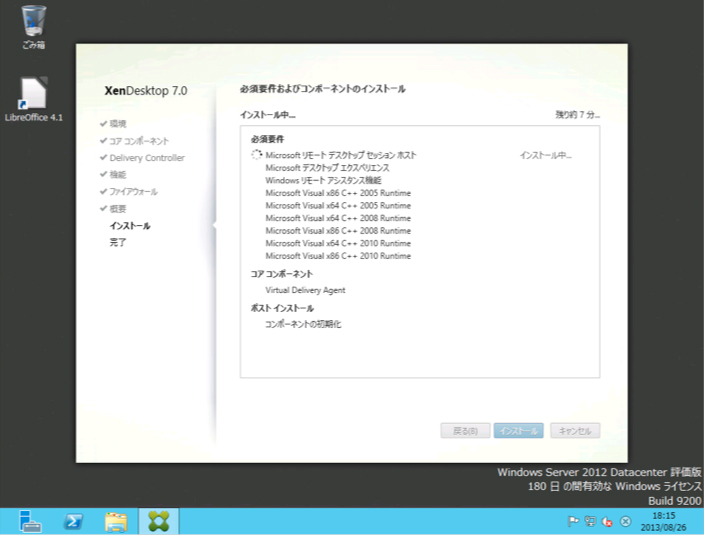This screenshot has height=535, width=704.
Task: Click Microsoft Visual x64 C++ 2005 Runtime
Action: (338, 206)
